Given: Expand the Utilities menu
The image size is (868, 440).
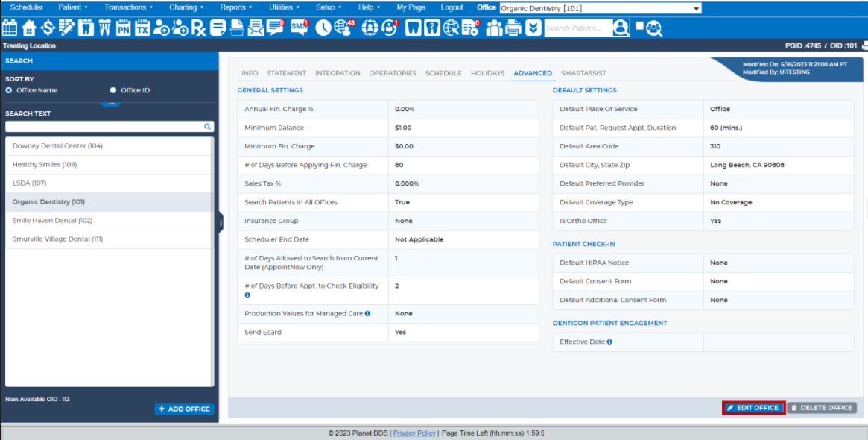Looking at the screenshot, I should tap(284, 7).
